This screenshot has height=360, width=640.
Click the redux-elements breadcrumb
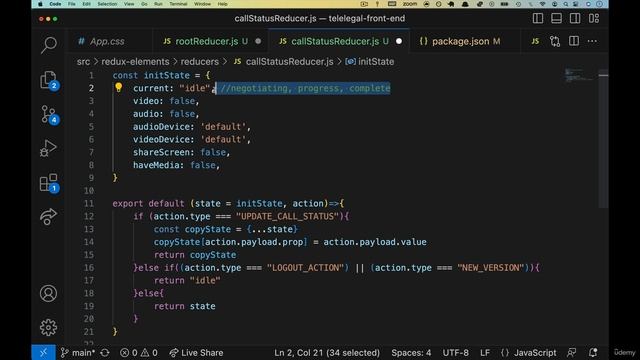[135, 62]
